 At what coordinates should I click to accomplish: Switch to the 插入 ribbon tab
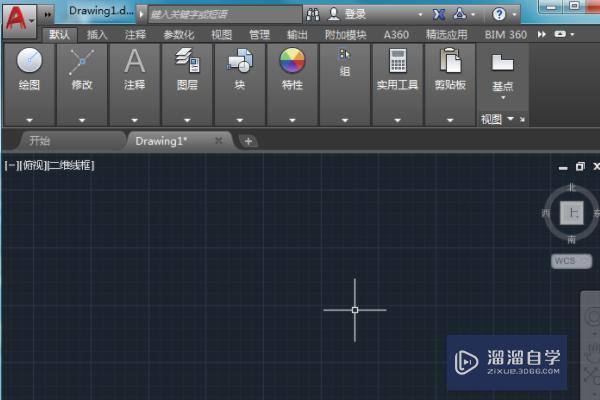click(x=97, y=35)
